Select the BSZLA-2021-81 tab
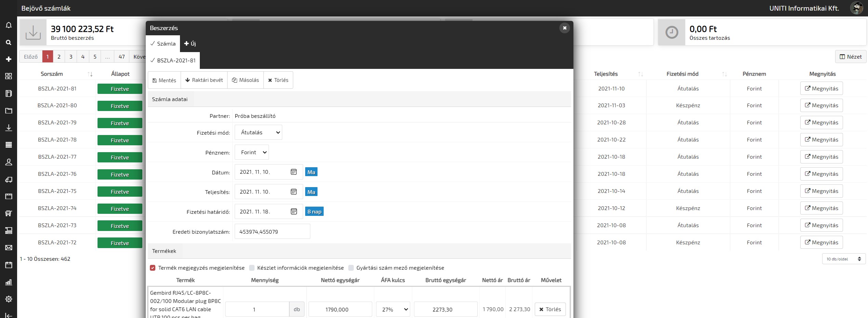The height and width of the screenshot is (318, 868). point(173,61)
